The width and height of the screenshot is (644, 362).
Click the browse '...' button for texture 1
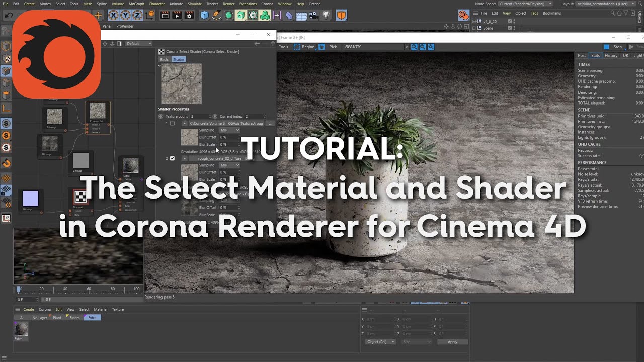pyautogui.click(x=270, y=123)
